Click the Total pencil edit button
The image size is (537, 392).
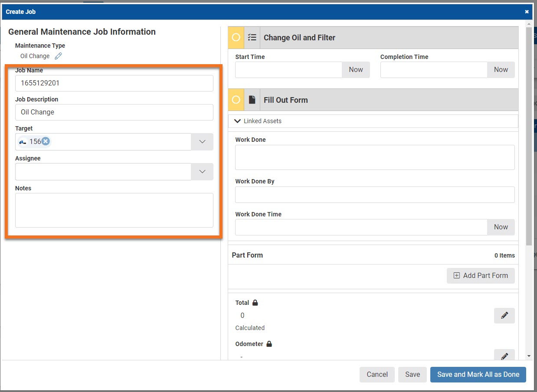pyautogui.click(x=504, y=316)
